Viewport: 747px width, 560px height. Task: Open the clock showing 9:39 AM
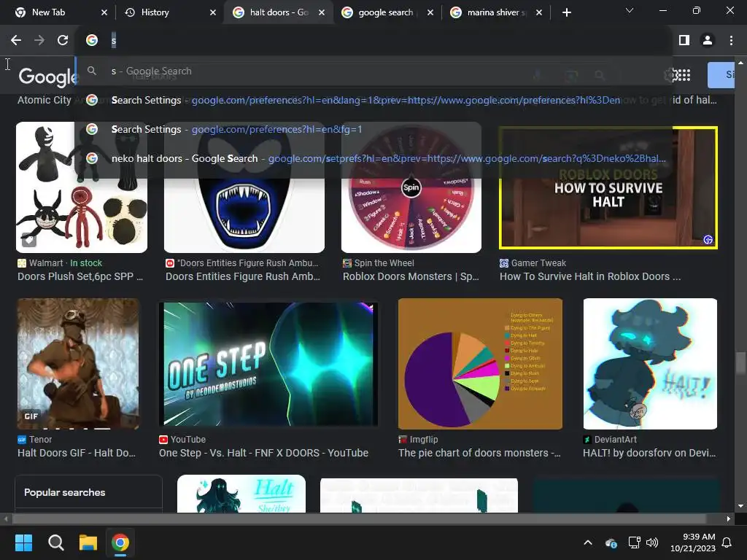693,542
